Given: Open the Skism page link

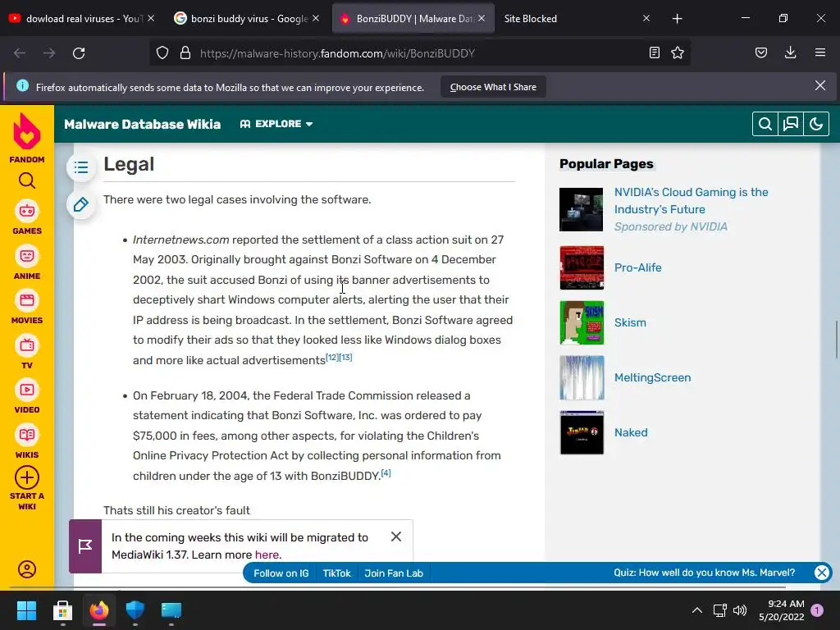Looking at the screenshot, I should click(x=630, y=323).
